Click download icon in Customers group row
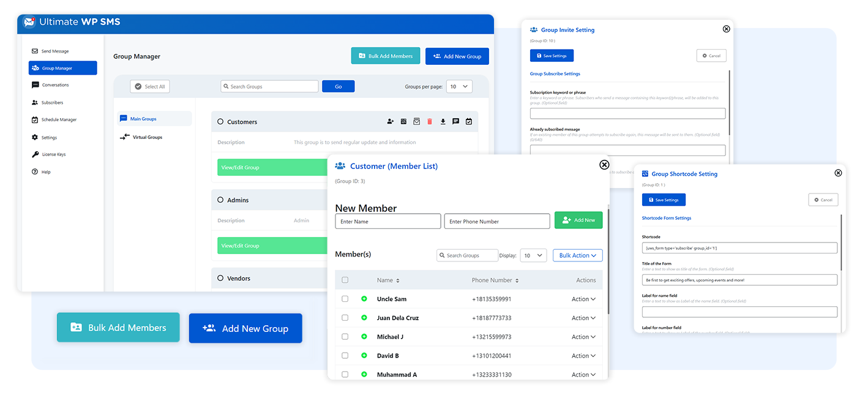 [443, 121]
